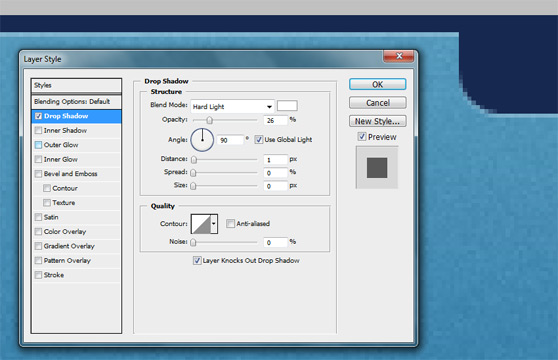Select the Inner Shadow style label
The height and width of the screenshot is (360, 558).
[x=65, y=131]
